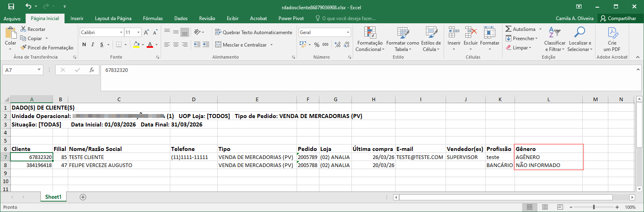Image resolution: width=644 pixels, height=212 pixels.
Task: Toggle Bold formatting
Action: tap(84, 45)
